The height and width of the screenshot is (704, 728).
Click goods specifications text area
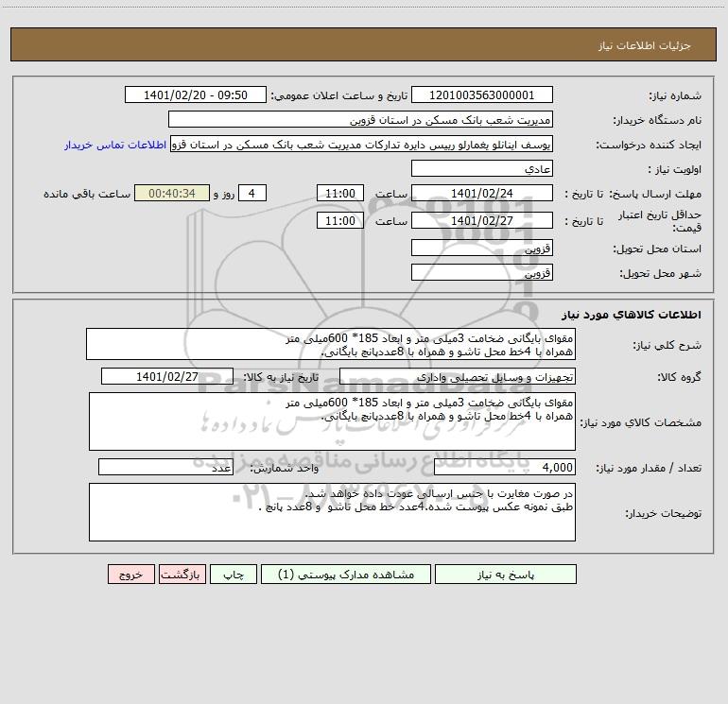click(332, 421)
